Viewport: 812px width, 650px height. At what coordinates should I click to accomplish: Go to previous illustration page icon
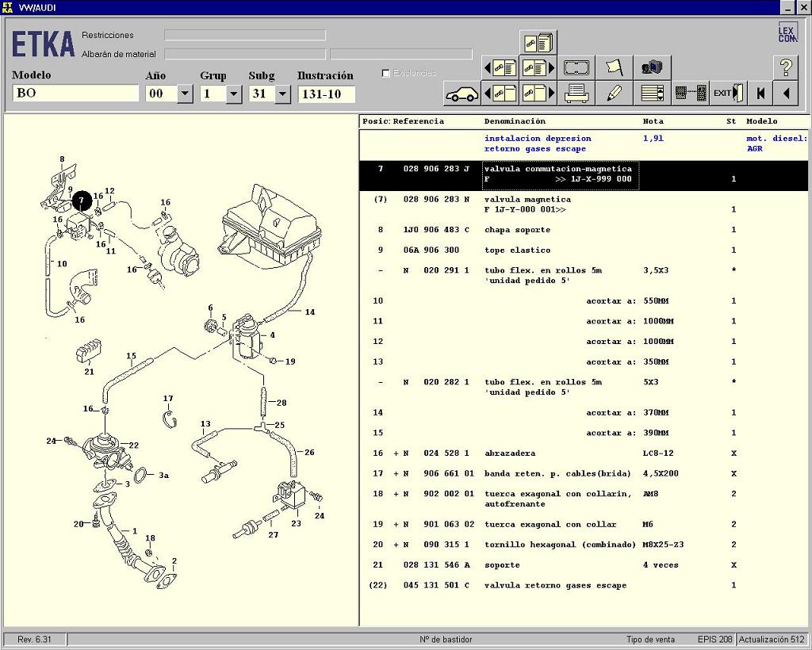click(500, 94)
